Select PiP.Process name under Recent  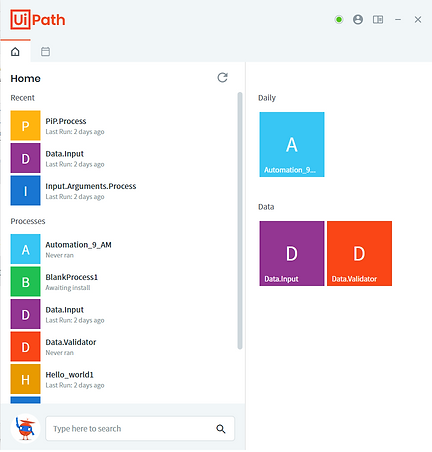coord(66,121)
